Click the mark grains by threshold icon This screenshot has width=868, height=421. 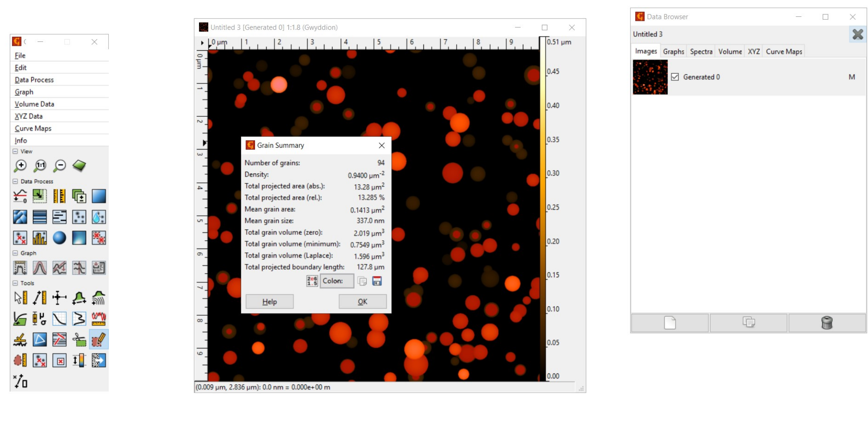pyautogui.click(x=79, y=217)
